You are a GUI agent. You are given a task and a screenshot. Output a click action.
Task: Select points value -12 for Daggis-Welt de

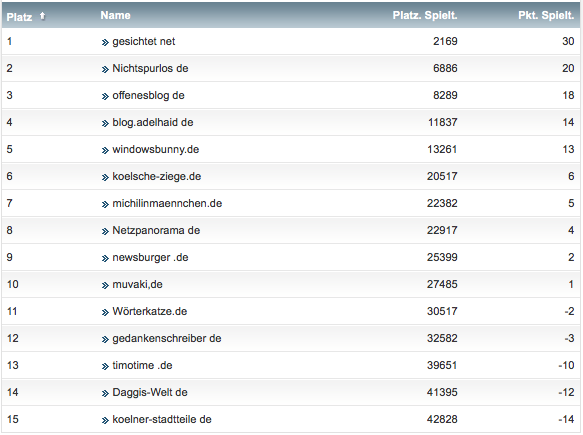[x=566, y=392]
